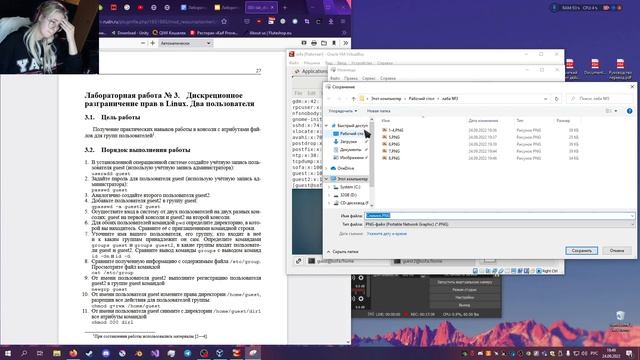Viewport: 640px width, 360px height.
Task: Click the Отмена button in save dialog
Action: pos(617,251)
